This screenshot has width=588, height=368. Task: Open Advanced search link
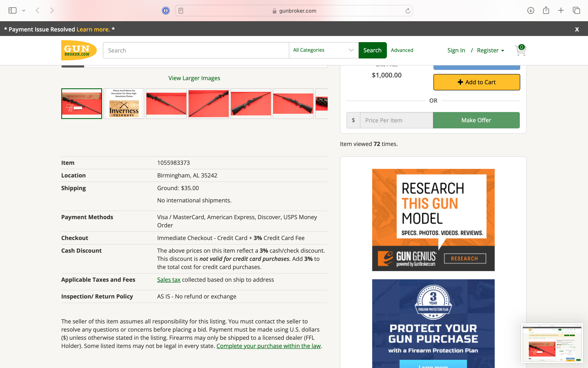pyautogui.click(x=402, y=50)
